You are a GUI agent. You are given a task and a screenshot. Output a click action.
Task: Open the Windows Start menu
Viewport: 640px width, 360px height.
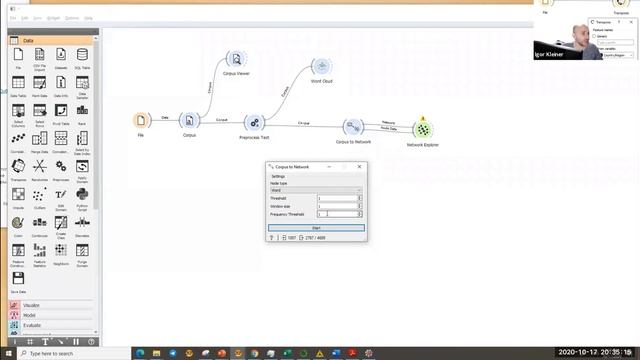point(8,353)
